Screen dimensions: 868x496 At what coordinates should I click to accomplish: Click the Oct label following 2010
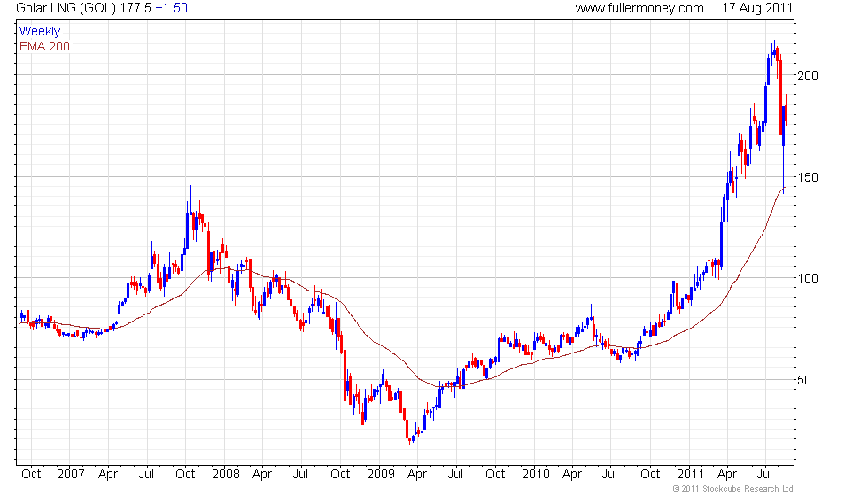pyautogui.click(x=650, y=475)
